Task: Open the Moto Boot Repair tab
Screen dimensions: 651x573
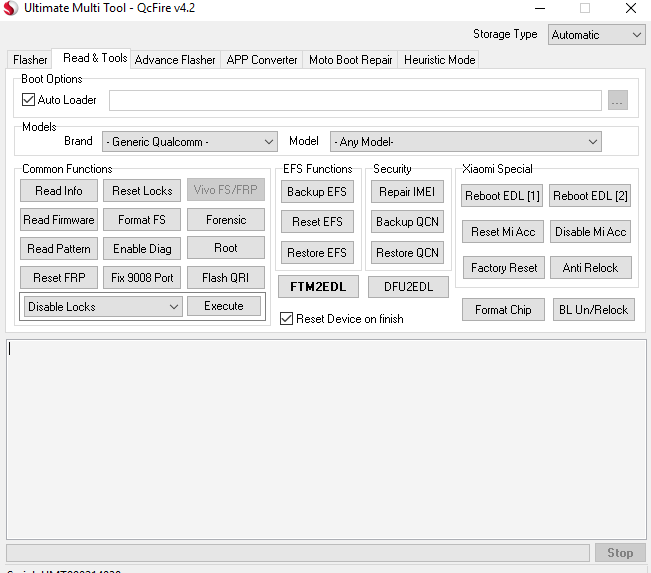Action: 350,60
